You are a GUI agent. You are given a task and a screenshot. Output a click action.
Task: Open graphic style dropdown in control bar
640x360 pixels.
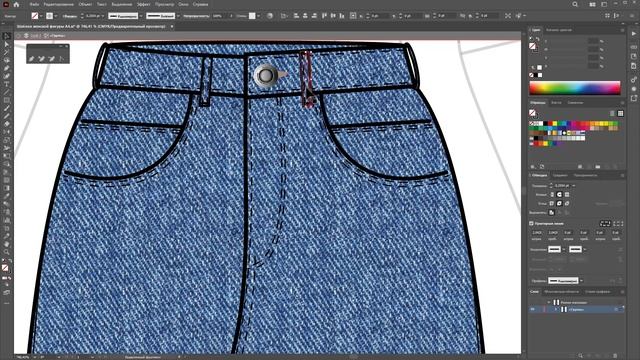258,16
